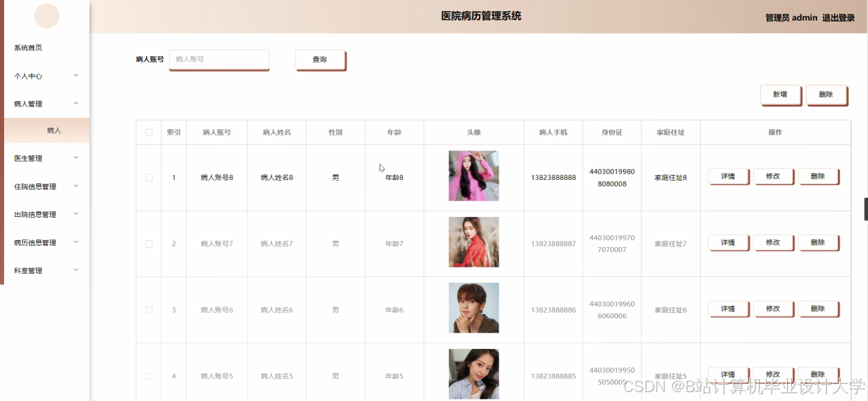Select the 病人 submenu item

pyautogui.click(x=47, y=130)
